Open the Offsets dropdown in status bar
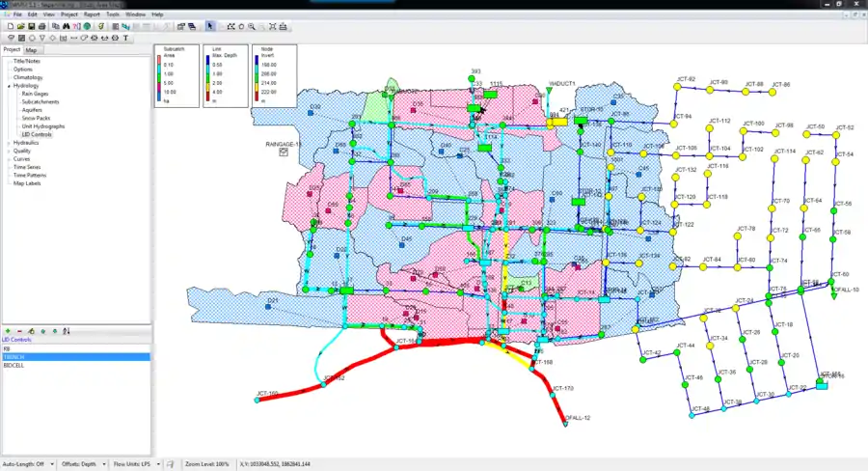Screen dimensions: 868x471 104,463
